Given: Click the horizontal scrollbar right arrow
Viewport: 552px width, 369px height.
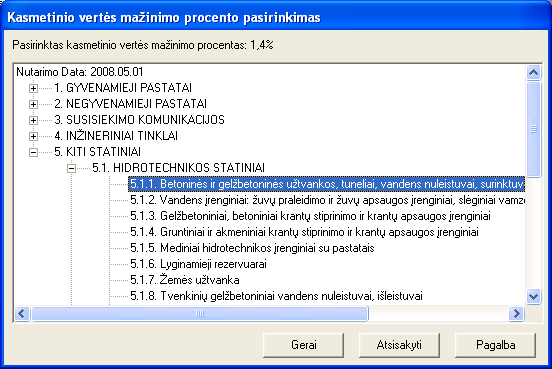Looking at the screenshot, I should (516, 313).
